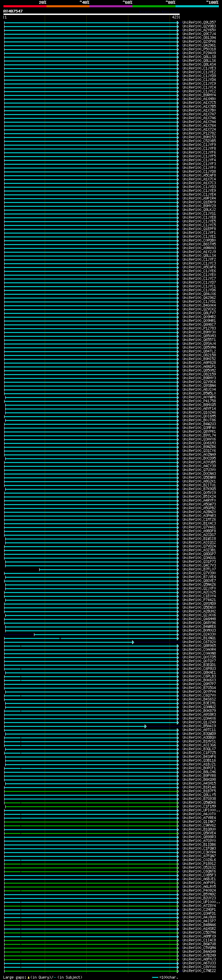This screenshot has height=980, width=222.
Task: Select hit UniRef100_C6QNT6
Action: click(x=199, y=872)
